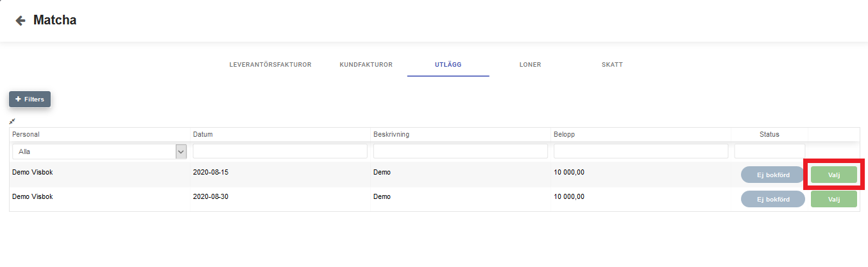This screenshot has width=868, height=267.
Task: Open the Filters button
Action: [30, 99]
